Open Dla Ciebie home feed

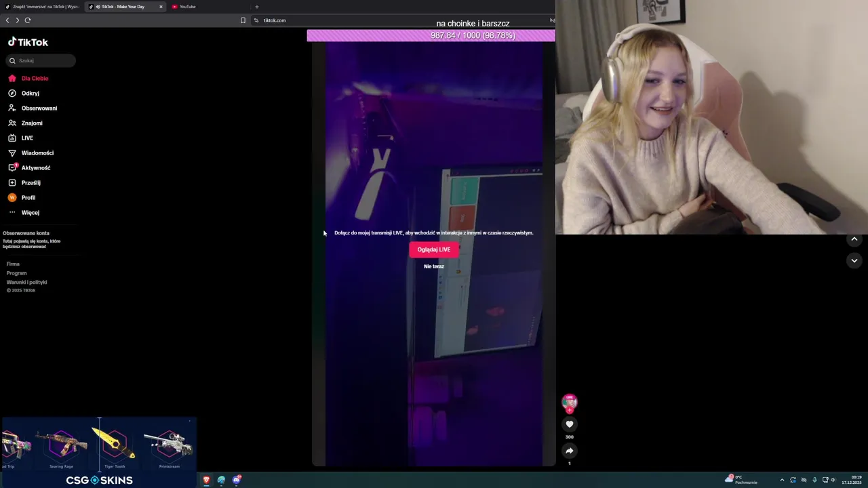28,78
